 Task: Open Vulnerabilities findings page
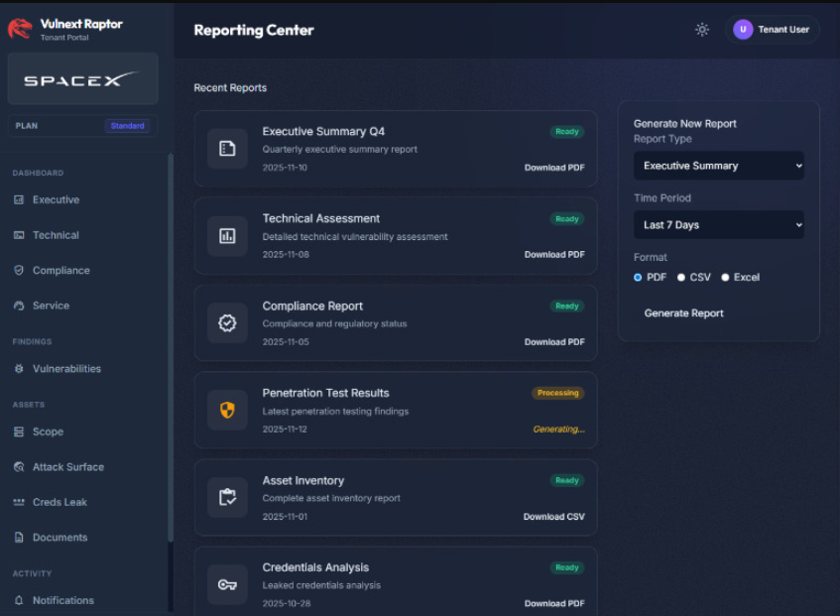point(66,369)
